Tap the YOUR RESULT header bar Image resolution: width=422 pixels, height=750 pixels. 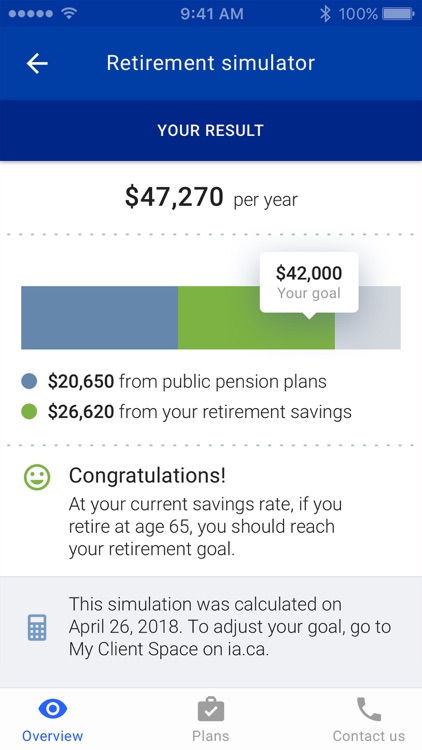click(x=211, y=130)
